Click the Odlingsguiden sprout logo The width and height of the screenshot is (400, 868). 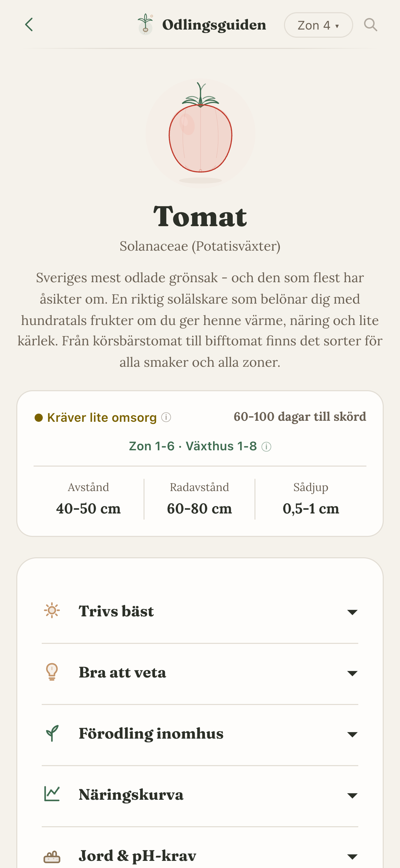146,24
